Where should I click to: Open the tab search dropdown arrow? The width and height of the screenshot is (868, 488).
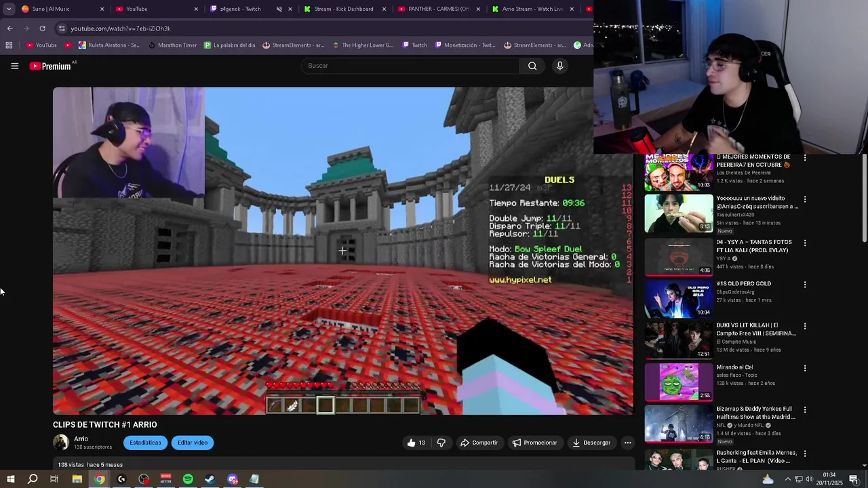(x=9, y=9)
